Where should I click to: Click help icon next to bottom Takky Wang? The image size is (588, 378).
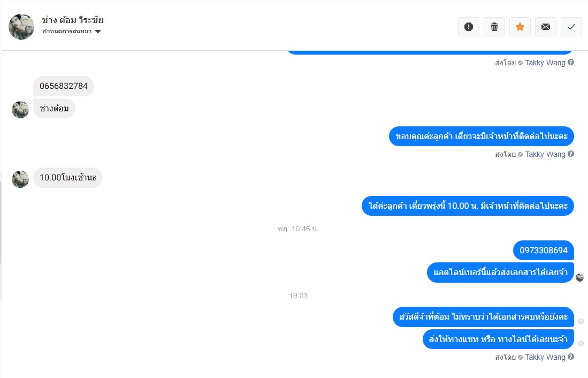[x=571, y=357]
